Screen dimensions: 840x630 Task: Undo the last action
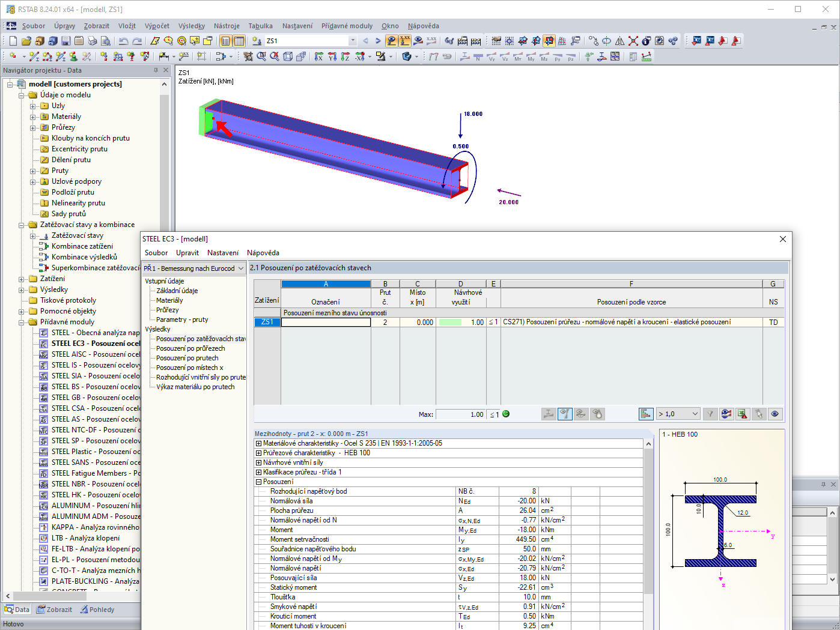[x=123, y=41]
